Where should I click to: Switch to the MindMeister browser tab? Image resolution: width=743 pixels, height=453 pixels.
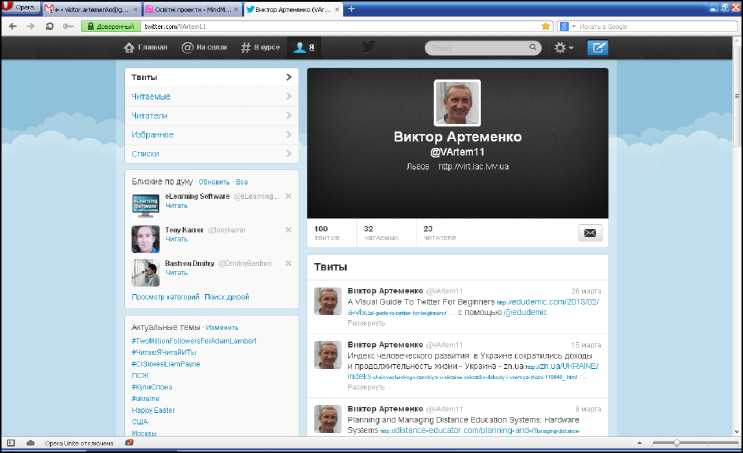coord(192,9)
